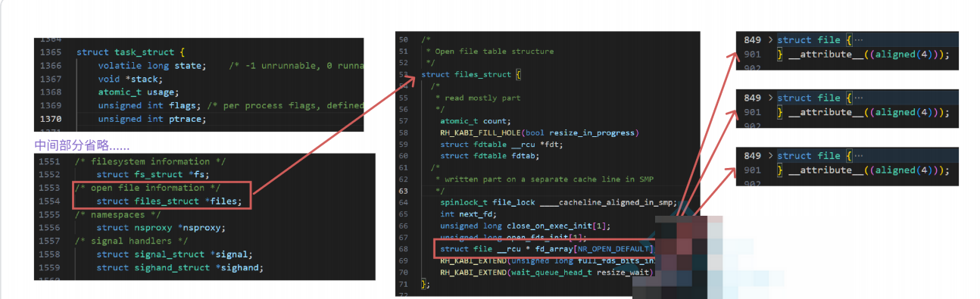Screen dimensions: 980x299
Task: Click "__attribute__((aligned(4)));" in the bottom right snippet
Action: tap(868, 170)
